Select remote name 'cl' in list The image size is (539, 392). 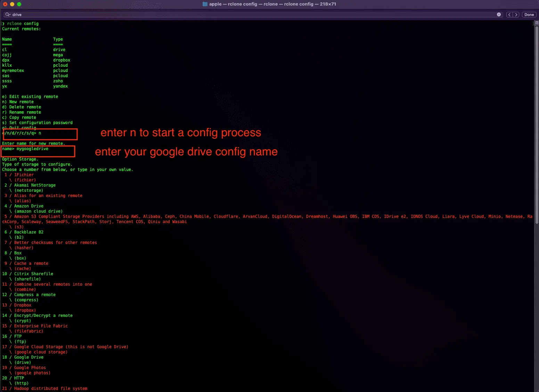(4, 50)
